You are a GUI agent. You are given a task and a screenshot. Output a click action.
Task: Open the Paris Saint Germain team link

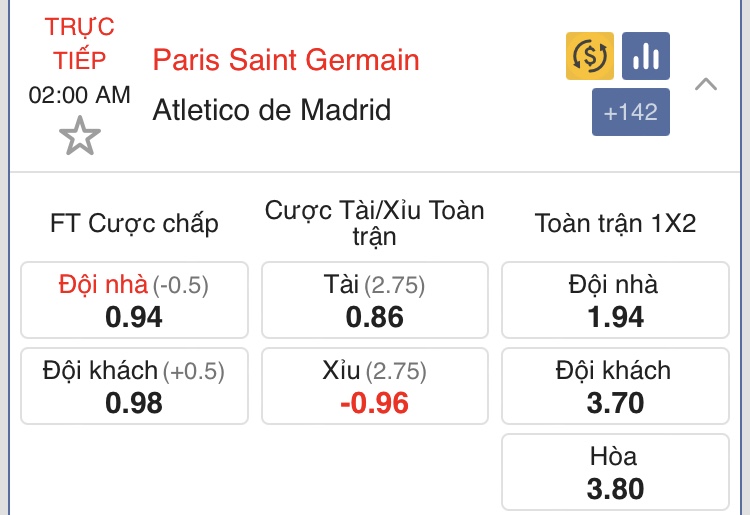(286, 59)
